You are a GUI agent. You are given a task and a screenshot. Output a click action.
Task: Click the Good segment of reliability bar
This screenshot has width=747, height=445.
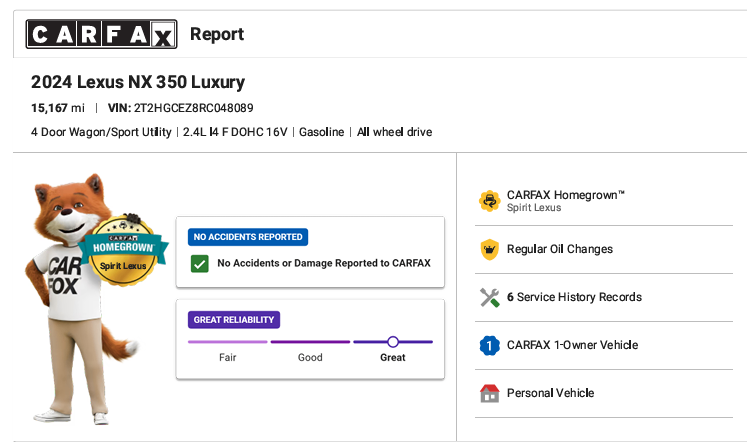pos(310,342)
